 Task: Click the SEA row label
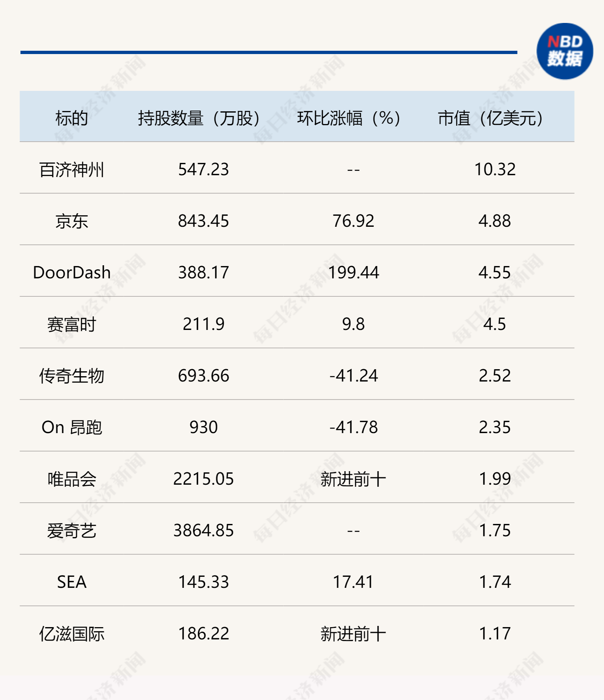(72, 582)
